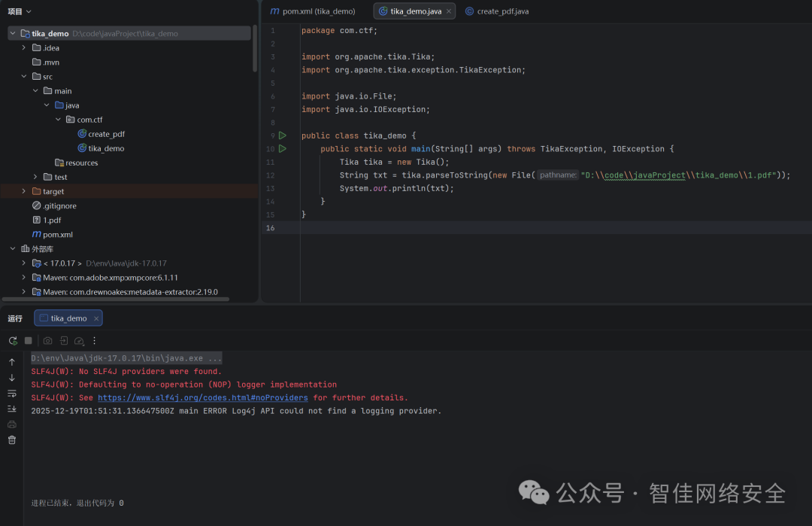Close the tika_demo.java editor tab
This screenshot has width=812, height=526.
(449, 11)
